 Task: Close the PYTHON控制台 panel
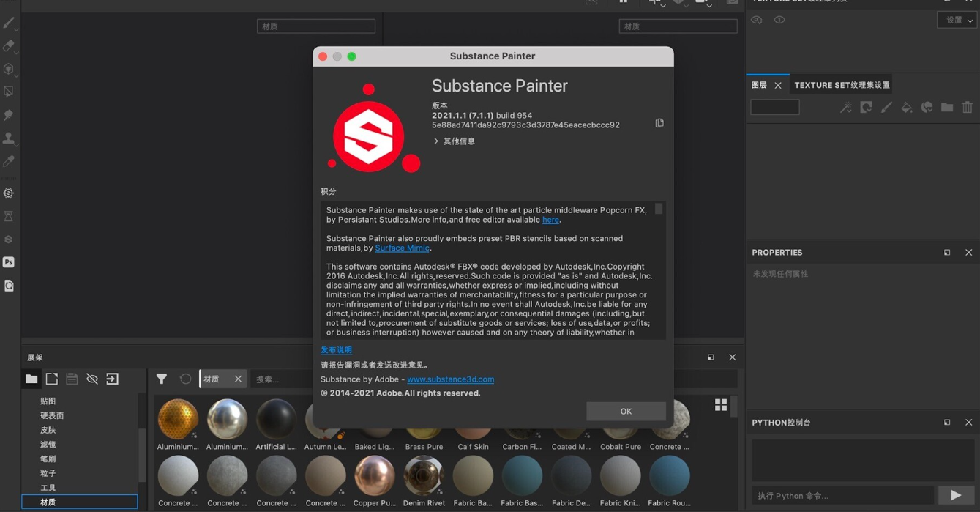tap(968, 423)
